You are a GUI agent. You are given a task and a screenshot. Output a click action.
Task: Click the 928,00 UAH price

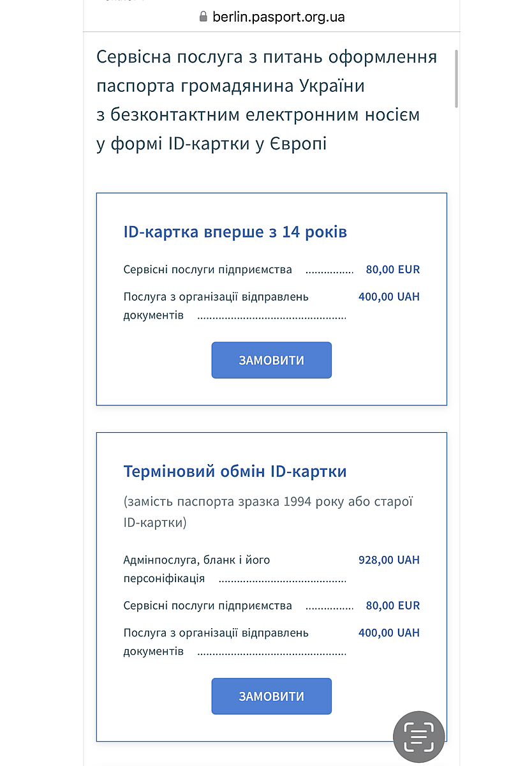click(x=389, y=560)
